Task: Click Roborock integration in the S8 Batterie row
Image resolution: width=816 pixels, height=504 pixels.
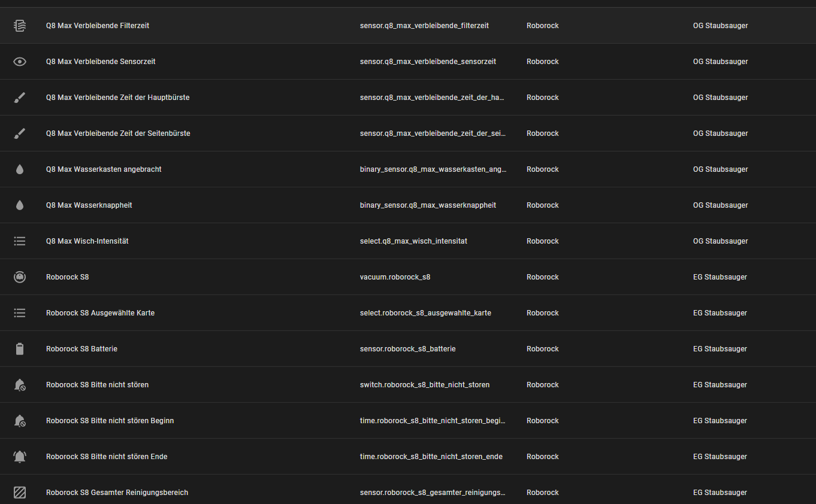Action: [x=543, y=349]
